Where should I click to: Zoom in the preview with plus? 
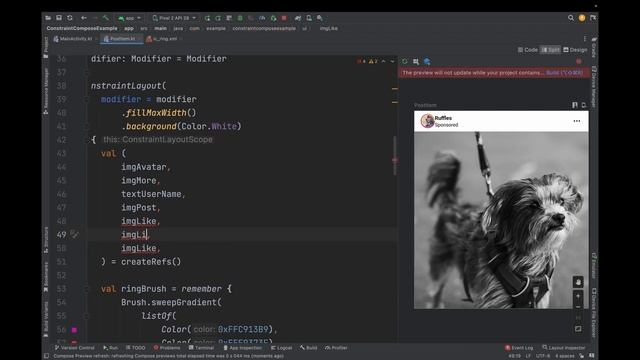[x=578, y=296]
